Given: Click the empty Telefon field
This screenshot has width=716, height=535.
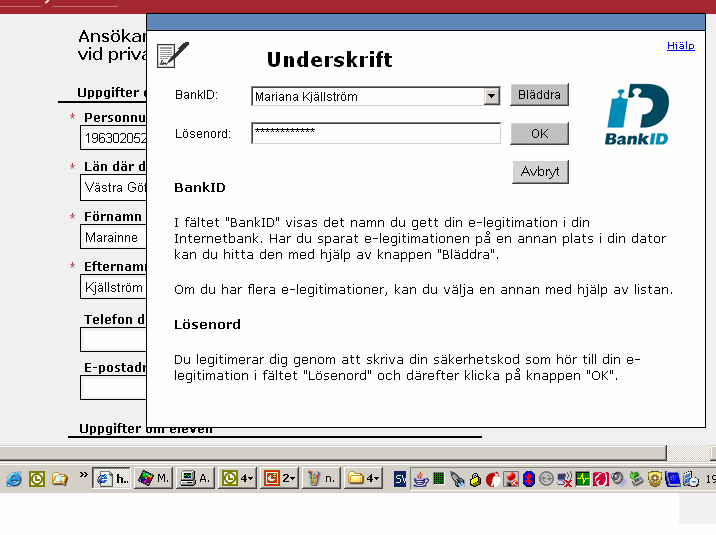Looking at the screenshot, I should click(113, 340).
